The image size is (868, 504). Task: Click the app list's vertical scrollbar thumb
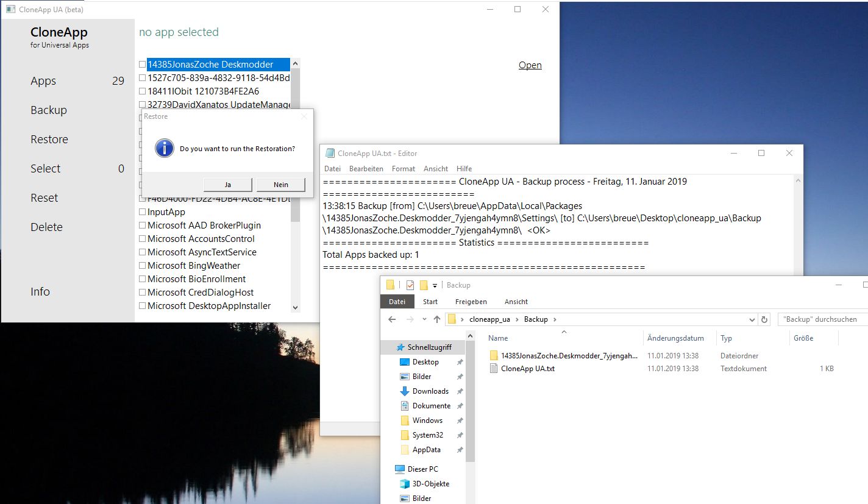pyautogui.click(x=296, y=144)
